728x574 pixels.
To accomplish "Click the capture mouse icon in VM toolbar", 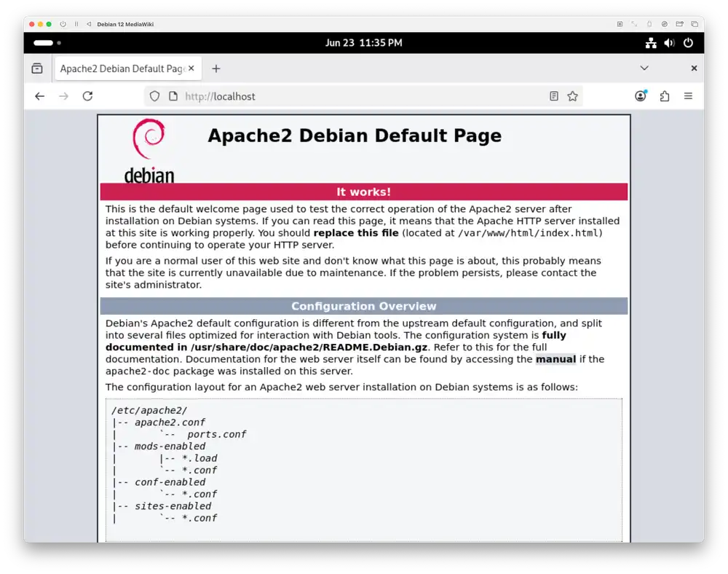I will point(620,24).
